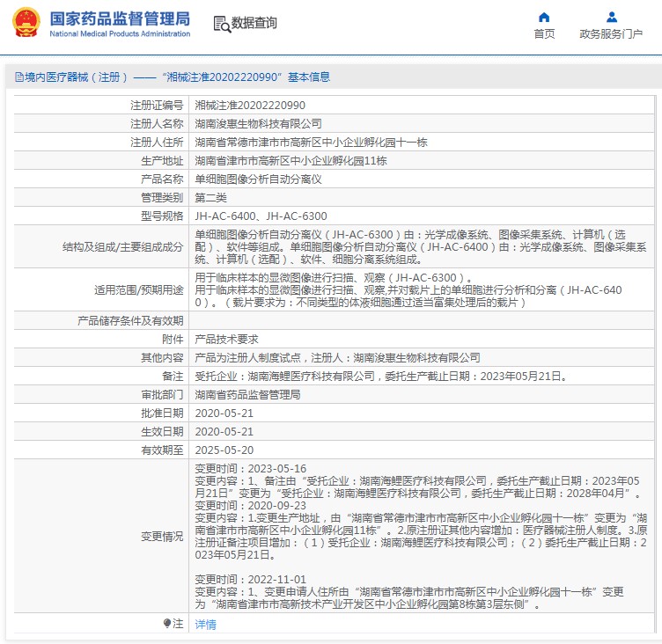
Task: Click National Medical Products Administration English text
Action: (x=119, y=34)
